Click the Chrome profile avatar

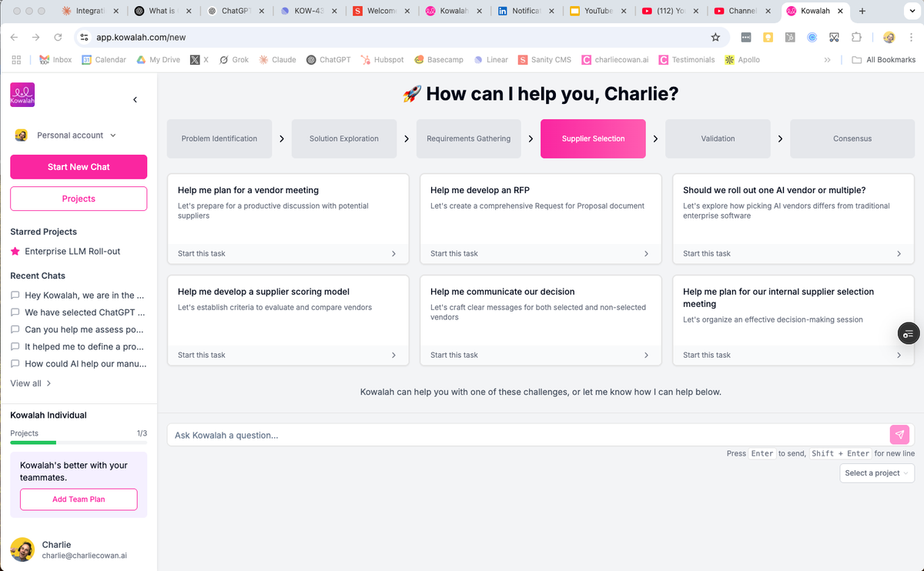889,37
